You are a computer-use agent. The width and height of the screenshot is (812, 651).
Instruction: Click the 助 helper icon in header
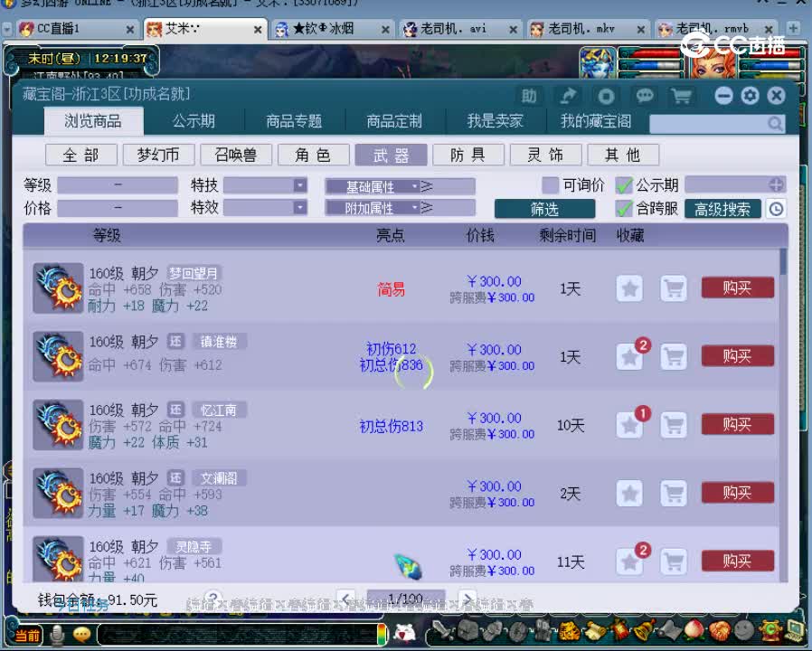click(529, 96)
